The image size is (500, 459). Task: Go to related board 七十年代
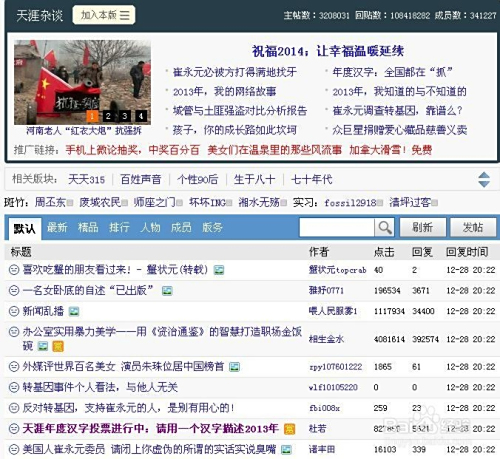pyautogui.click(x=312, y=180)
